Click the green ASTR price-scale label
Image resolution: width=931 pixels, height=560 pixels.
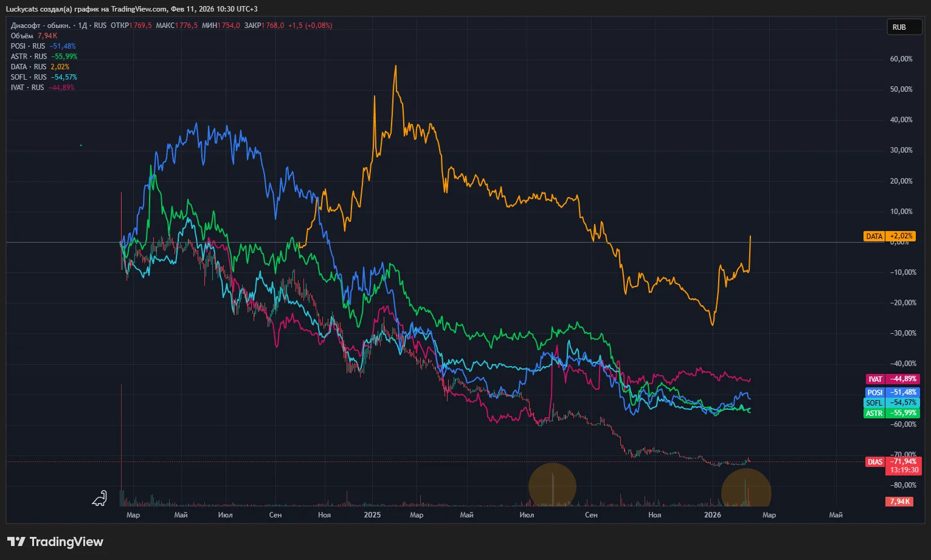tap(892, 413)
